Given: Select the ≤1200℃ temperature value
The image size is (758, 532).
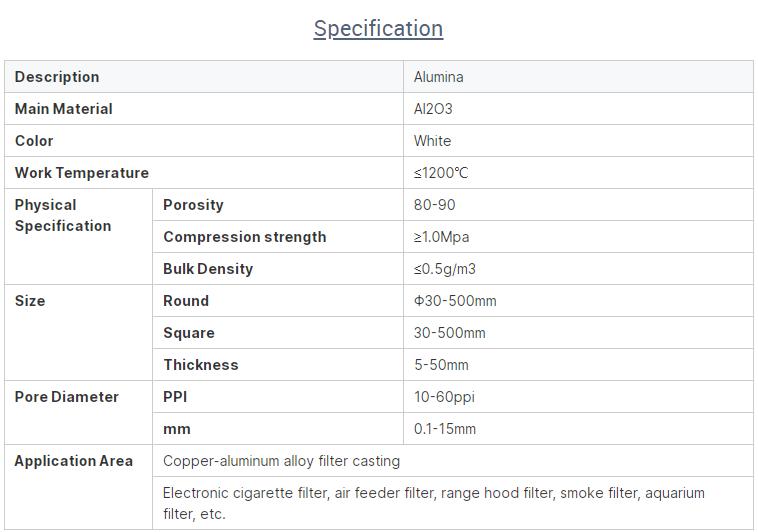Looking at the screenshot, I should tap(441, 173).
